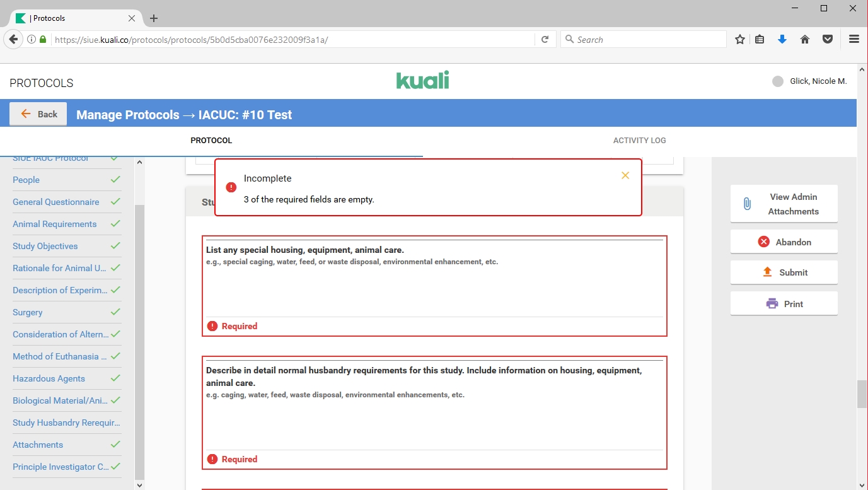Image resolution: width=868 pixels, height=490 pixels.
Task: Reload the page with the refresh icon
Action: 545,39
